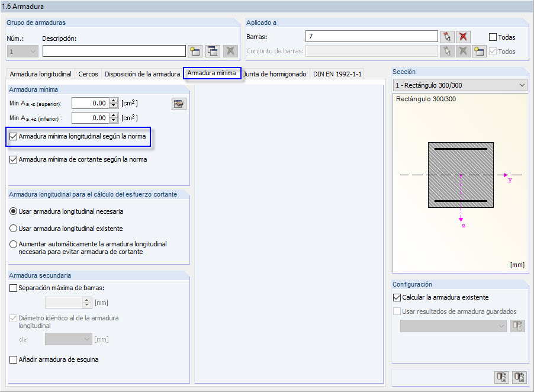Increase Min As,+z inferior value

[x=114, y=115]
